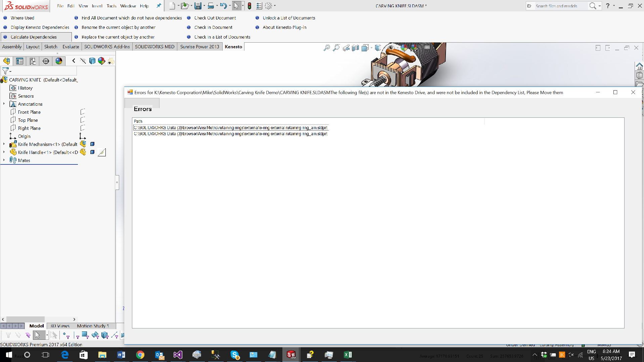Open Chrome from the taskbar
Viewport: 644px width, 362px height.
click(x=140, y=355)
